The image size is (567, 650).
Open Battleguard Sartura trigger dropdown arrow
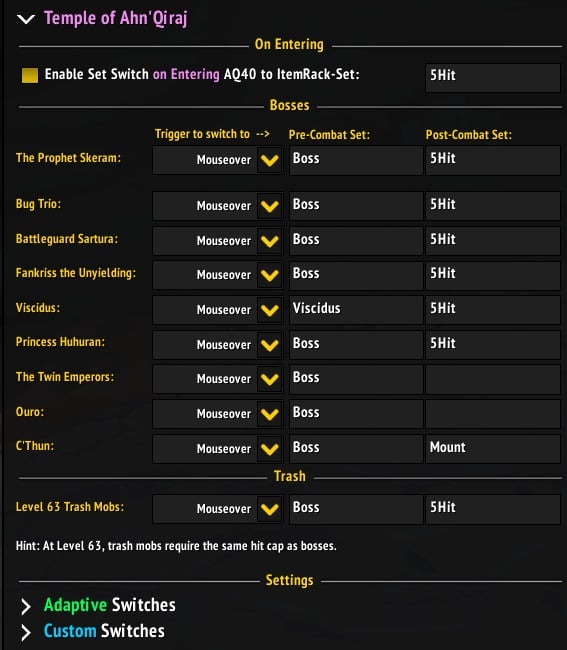click(x=270, y=241)
